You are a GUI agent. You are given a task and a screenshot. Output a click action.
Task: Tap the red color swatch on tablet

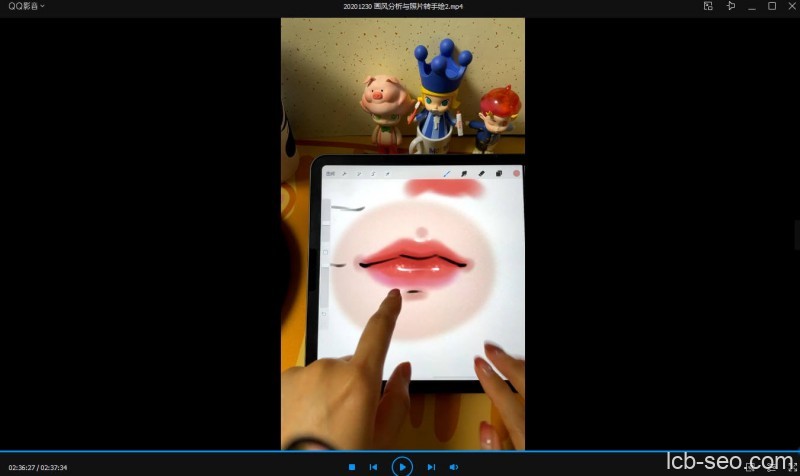tap(517, 173)
